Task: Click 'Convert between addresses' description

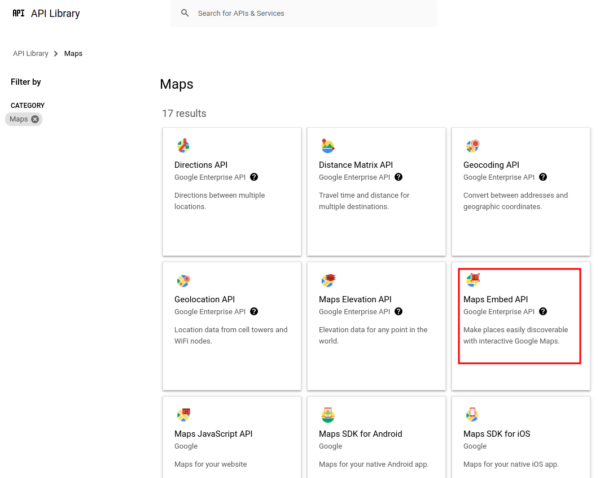Action: click(516, 201)
